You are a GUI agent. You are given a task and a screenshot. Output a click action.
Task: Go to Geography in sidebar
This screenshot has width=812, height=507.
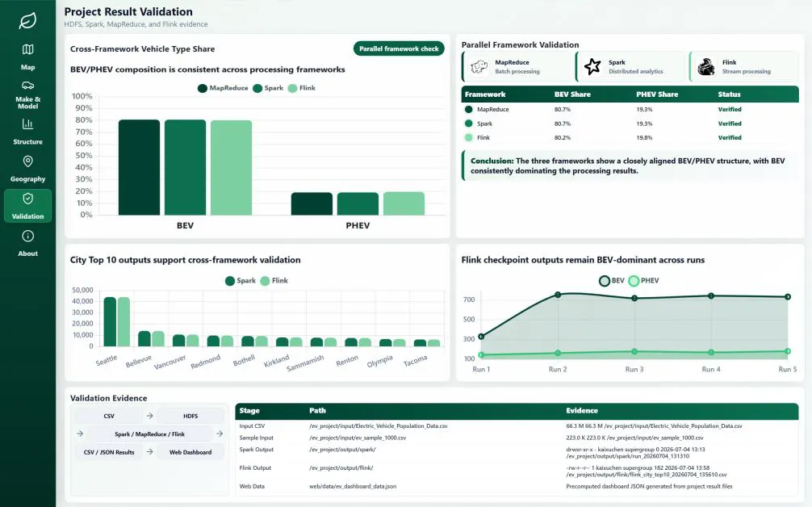click(x=28, y=169)
